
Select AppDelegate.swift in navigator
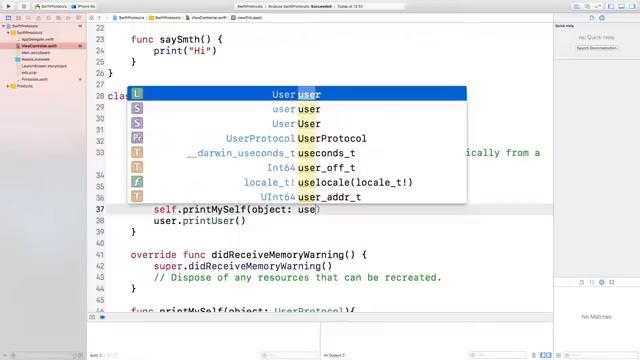(38, 39)
